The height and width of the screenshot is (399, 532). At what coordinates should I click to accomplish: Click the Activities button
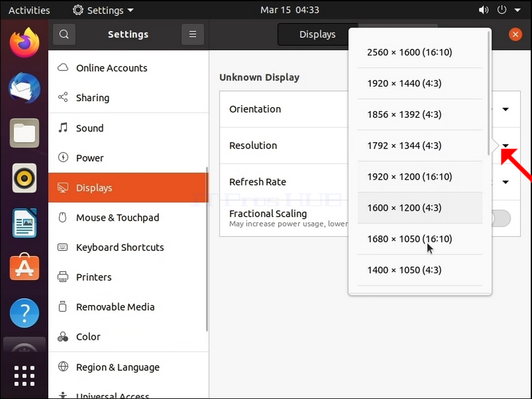[x=29, y=10]
